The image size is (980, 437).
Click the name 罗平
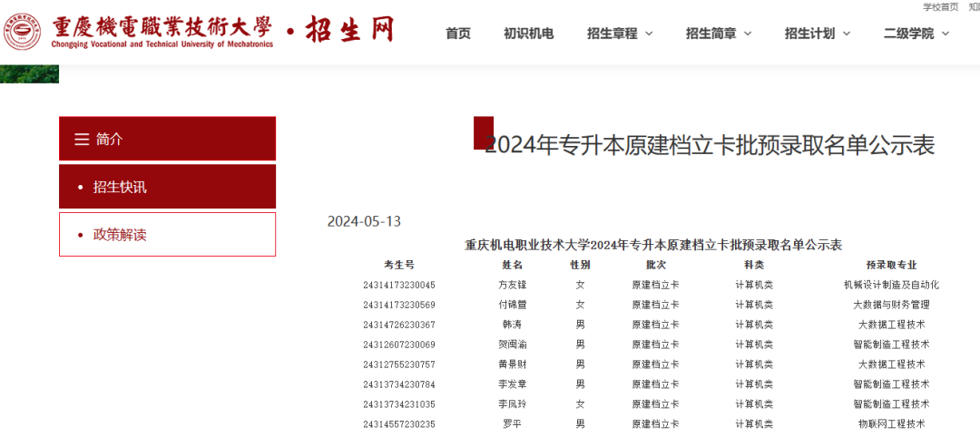(513, 424)
